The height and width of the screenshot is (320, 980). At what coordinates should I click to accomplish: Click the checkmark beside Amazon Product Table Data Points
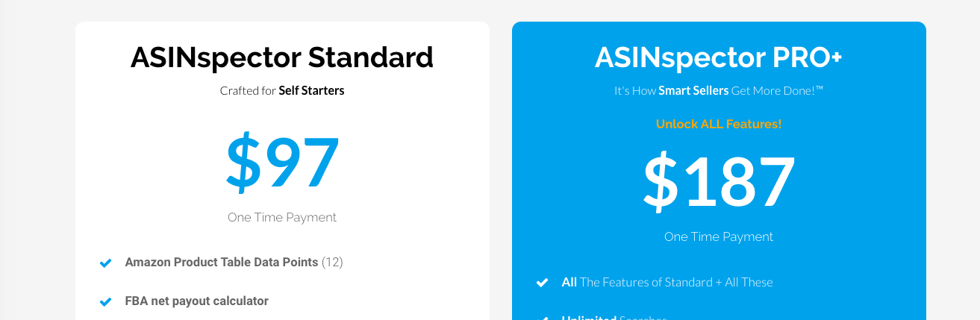click(106, 263)
